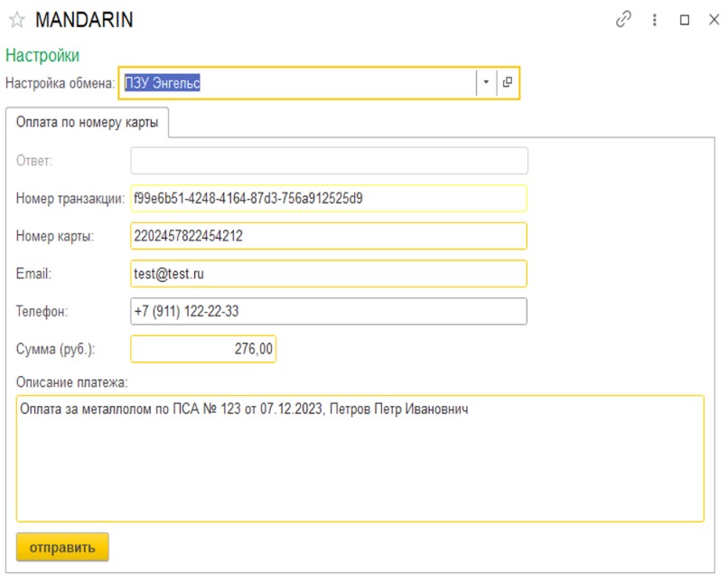The height and width of the screenshot is (583, 728).
Task: Open the three-dot more actions menu
Action: click(x=655, y=20)
